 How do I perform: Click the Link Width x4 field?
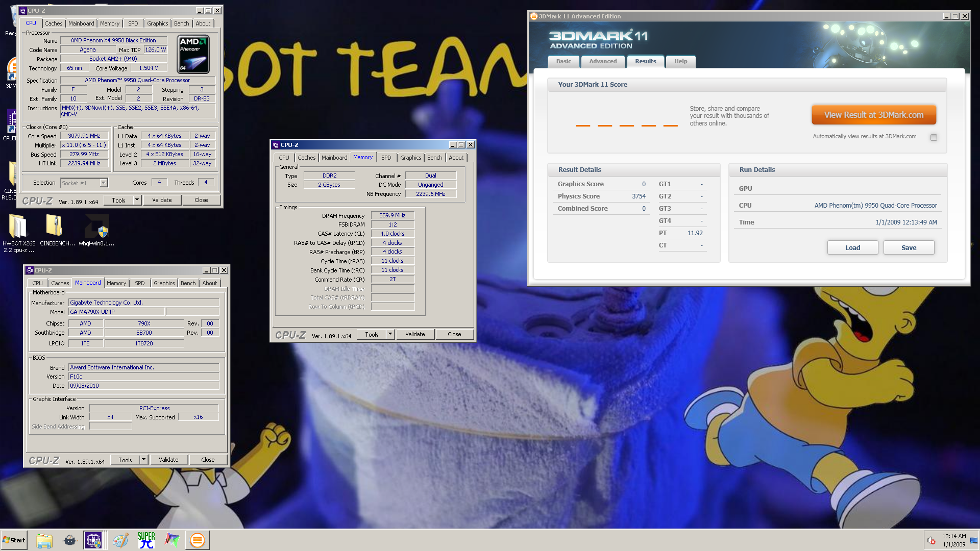[110, 417]
